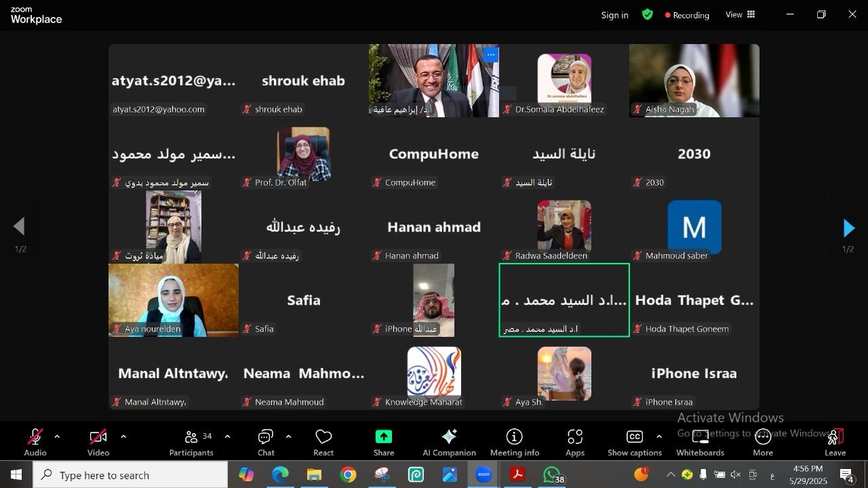Toggle Show captions

(634, 442)
